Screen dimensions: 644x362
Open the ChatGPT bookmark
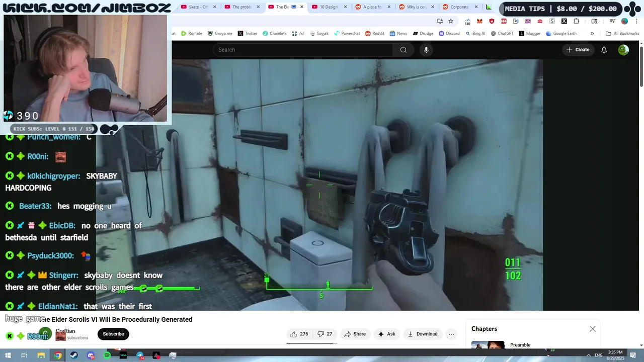[502, 34]
